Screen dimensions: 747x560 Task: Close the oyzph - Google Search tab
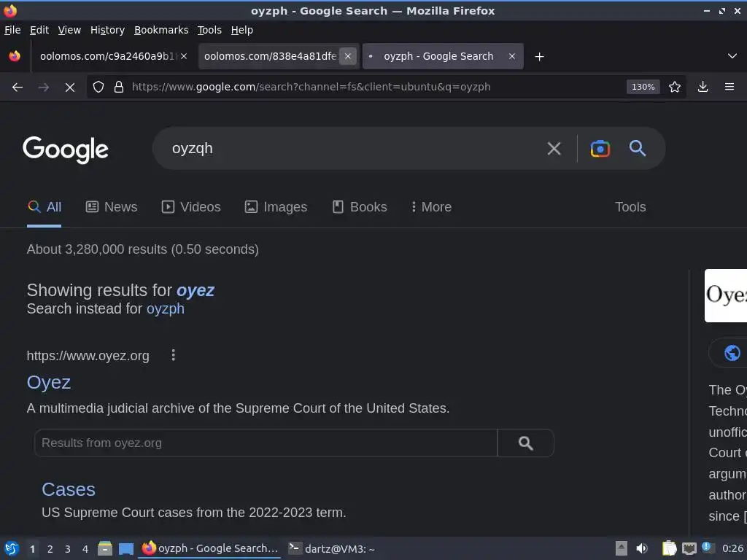(x=511, y=56)
